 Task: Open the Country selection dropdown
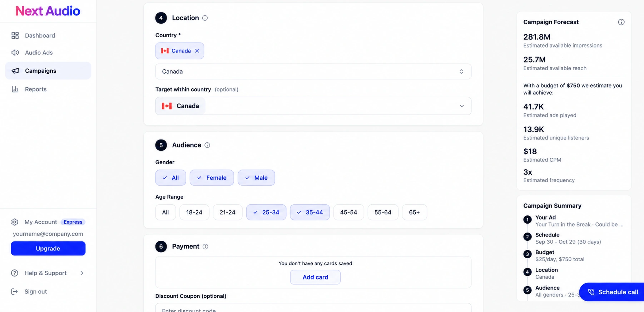(x=313, y=72)
